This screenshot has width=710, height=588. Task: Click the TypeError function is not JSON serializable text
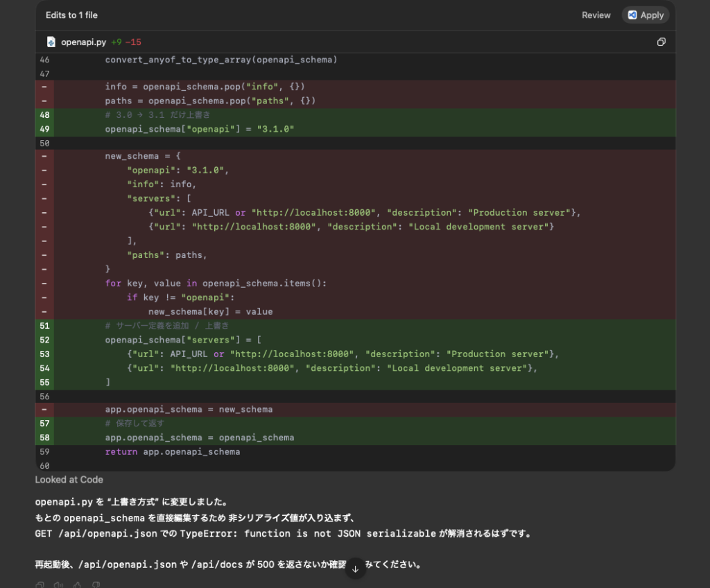tap(308, 534)
